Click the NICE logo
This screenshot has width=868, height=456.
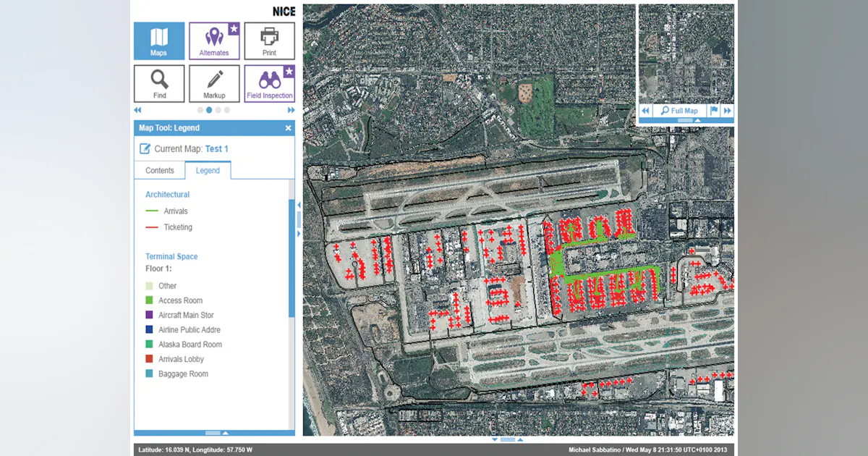[284, 12]
